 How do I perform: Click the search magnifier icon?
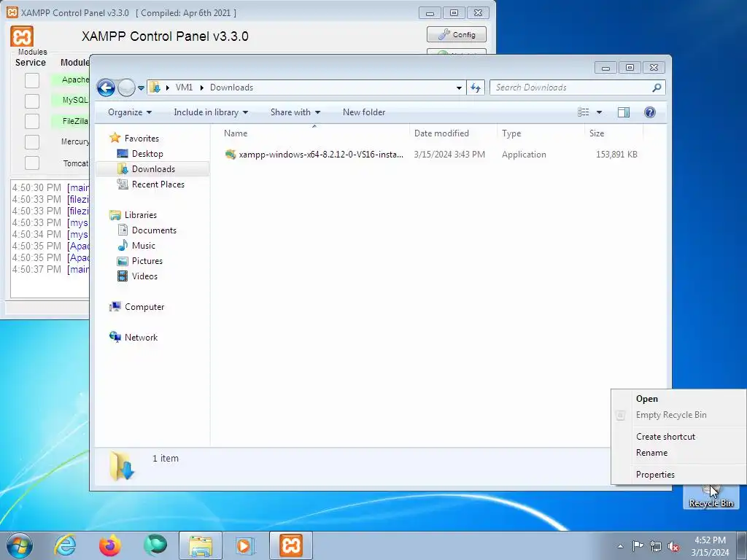[657, 87]
